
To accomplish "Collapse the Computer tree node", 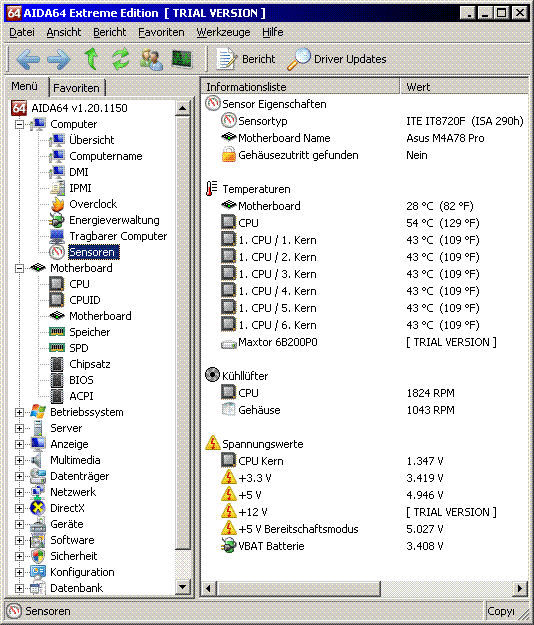I will (19, 124).
